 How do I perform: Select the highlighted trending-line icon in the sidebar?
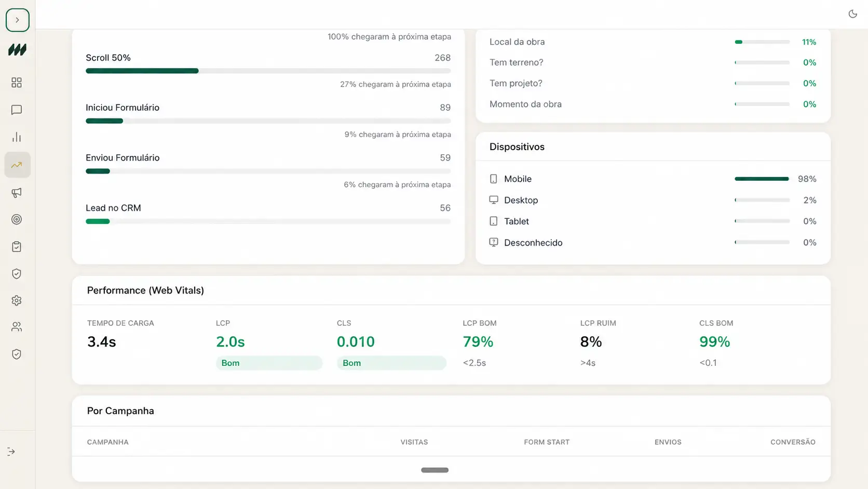click(17, 165)
